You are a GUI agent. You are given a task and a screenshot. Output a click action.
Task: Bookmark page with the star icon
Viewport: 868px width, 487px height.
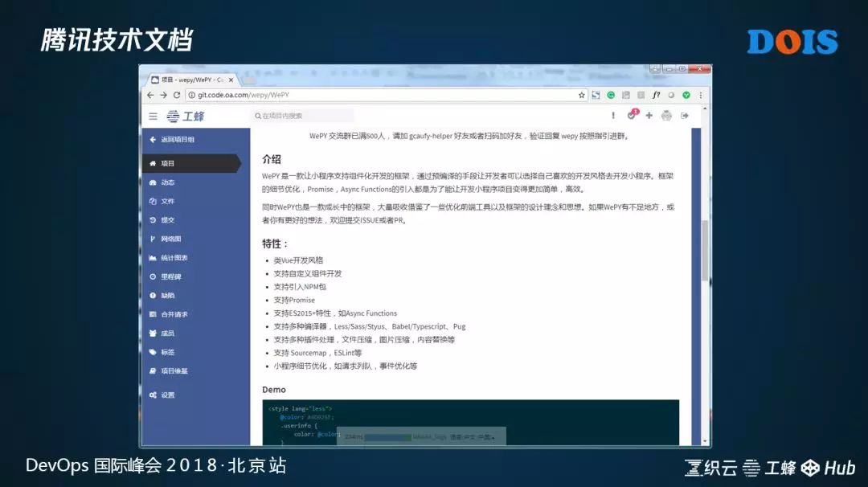point(581,95)
